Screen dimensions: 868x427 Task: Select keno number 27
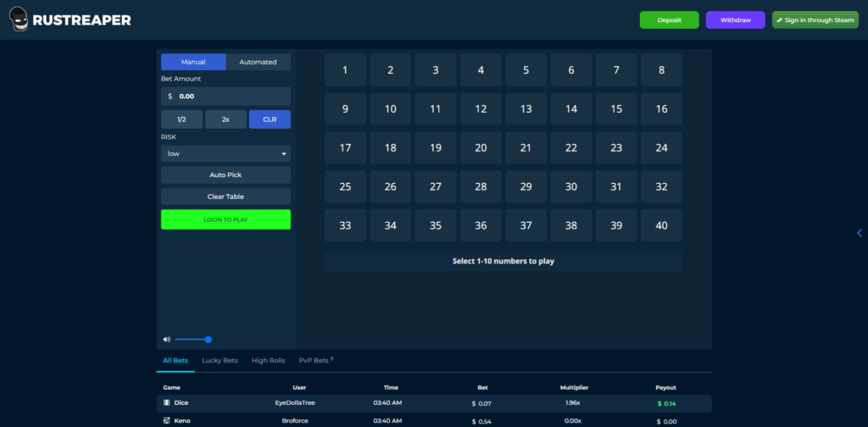[436, 186]
